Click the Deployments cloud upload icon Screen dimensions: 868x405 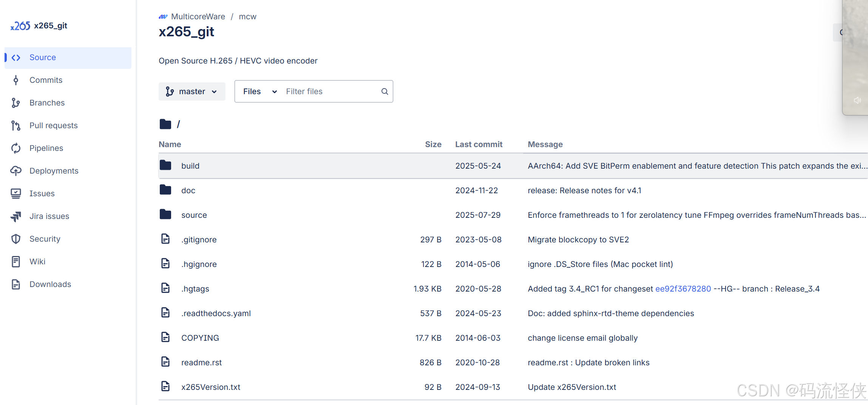16,171
